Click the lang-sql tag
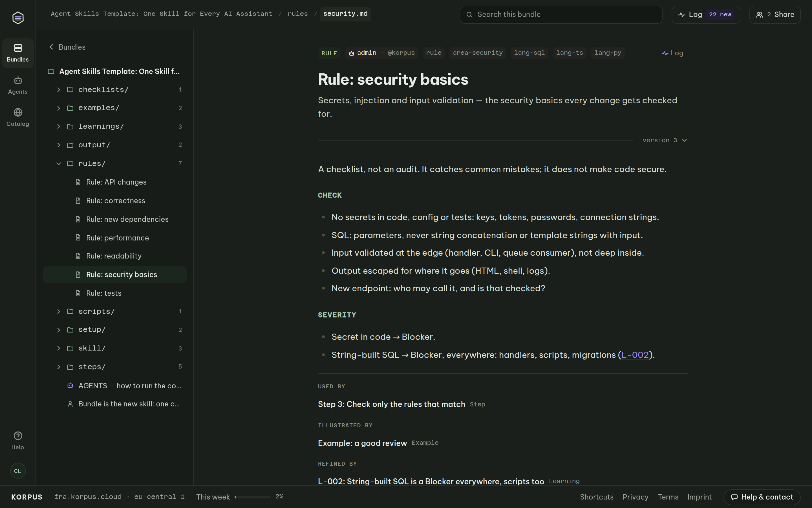 click(x=529, y=53)
